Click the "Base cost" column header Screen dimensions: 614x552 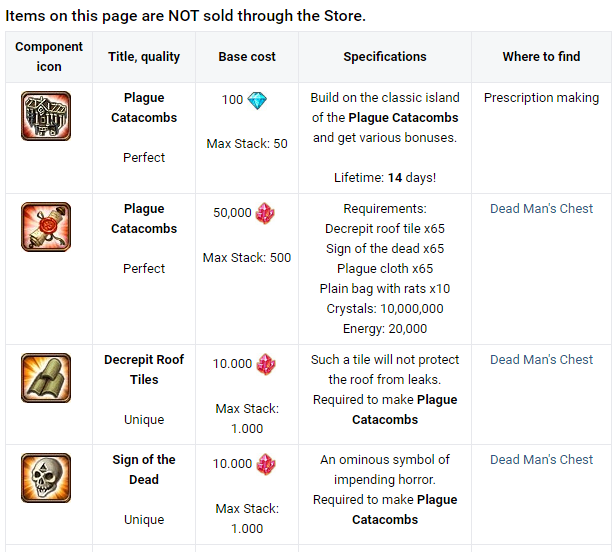[247, 57]
